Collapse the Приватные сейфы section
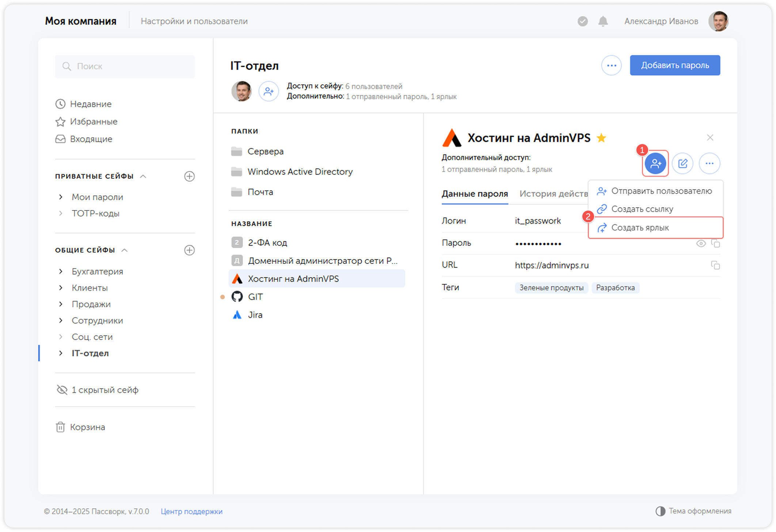This screenshot has height=532, width=776. click(143, 176)
